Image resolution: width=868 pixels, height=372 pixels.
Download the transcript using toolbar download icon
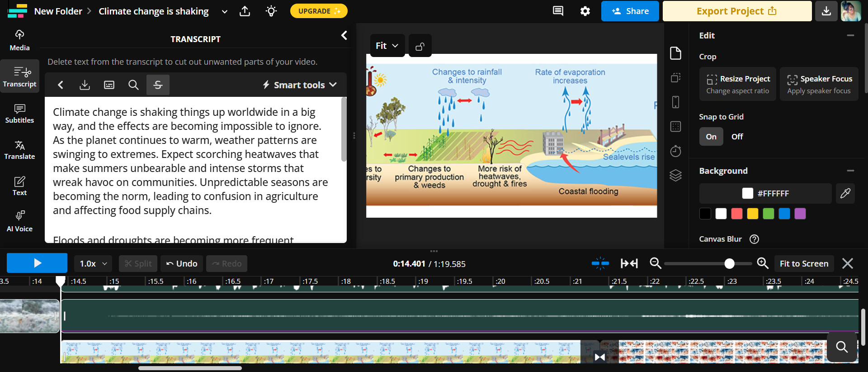(x=85, y=85)
